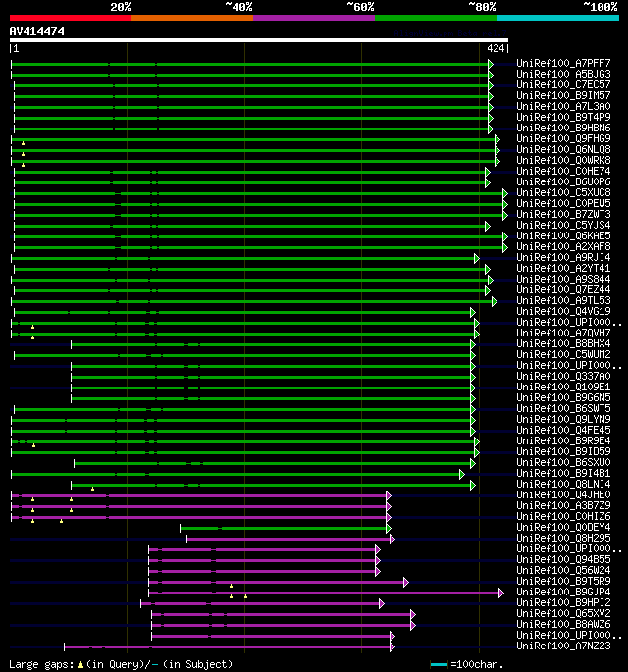Select the UniRef100_Q4FE45 entry

[x=563, y=430]
